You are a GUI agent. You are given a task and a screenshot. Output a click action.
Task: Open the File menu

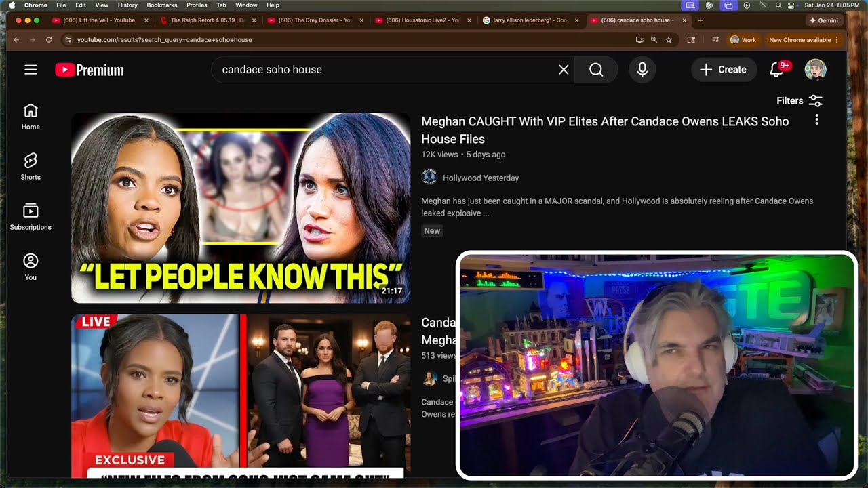(61, 5)
